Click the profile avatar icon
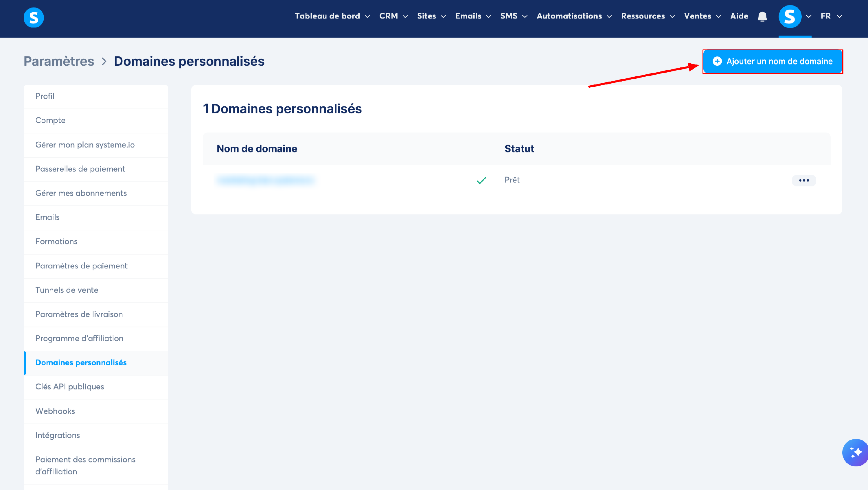 point(790,16)
